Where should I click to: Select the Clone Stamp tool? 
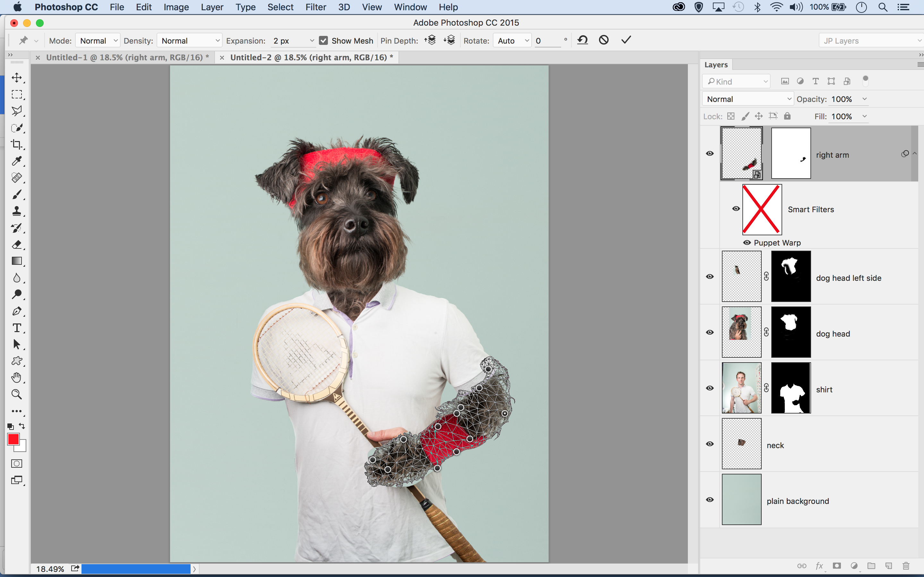[x=16, y=211]
